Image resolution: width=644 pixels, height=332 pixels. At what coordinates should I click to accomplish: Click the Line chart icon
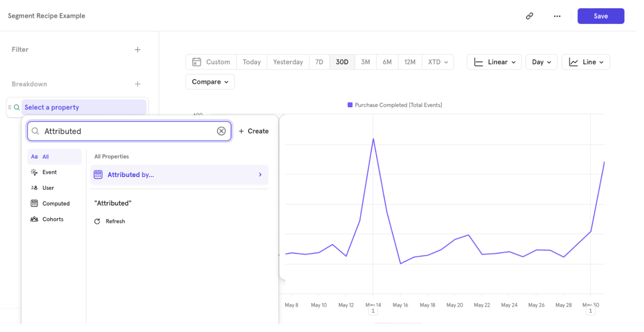(573, 62)
